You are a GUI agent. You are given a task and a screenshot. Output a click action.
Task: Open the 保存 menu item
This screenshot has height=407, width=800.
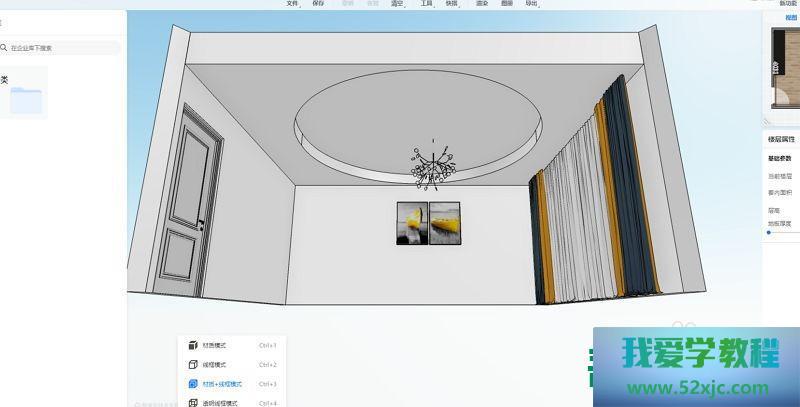[x=318, y=4]
